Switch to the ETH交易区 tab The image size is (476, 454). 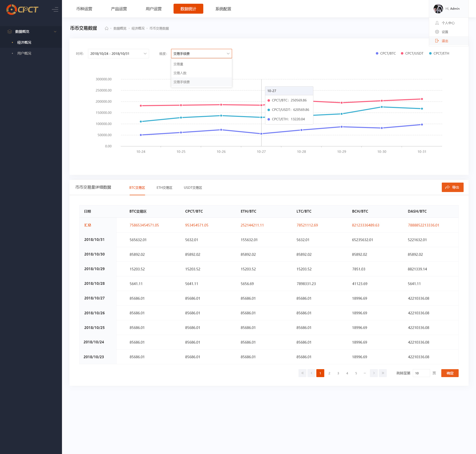164,188
